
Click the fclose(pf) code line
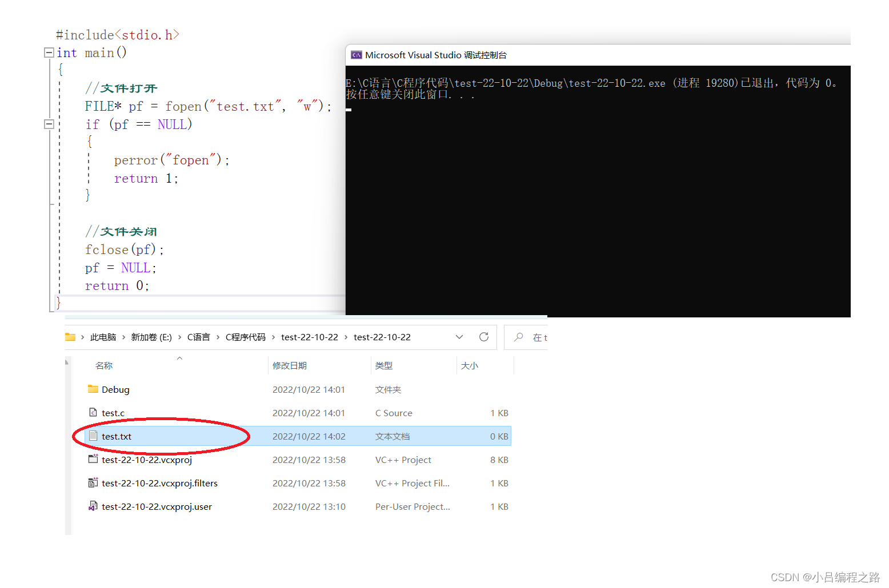125,249
